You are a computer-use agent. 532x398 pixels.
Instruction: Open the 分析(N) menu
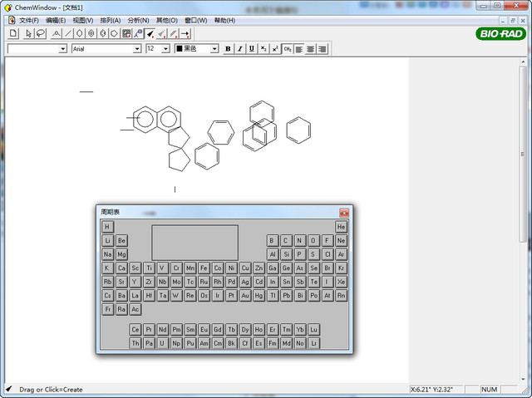[139, 20]
